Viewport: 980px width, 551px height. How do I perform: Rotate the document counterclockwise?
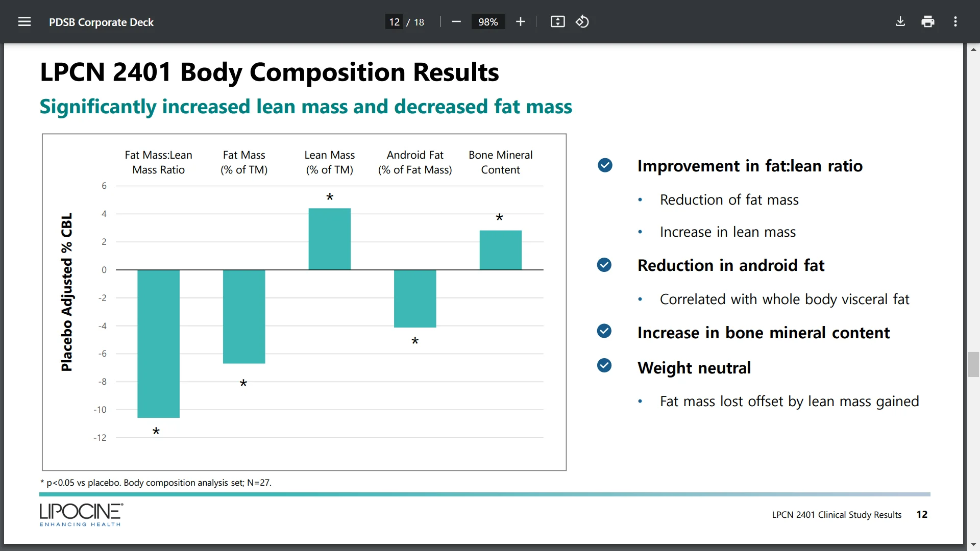[x=582, y=21]
